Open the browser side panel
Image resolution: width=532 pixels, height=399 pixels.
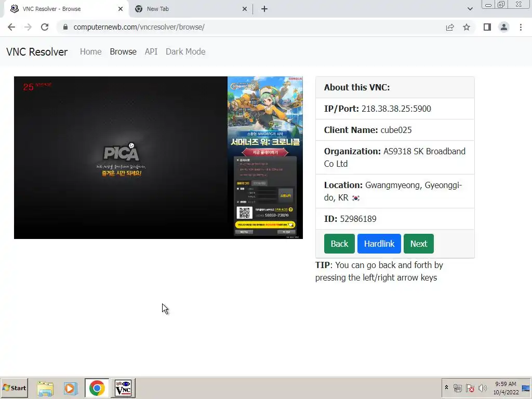(x=487, y=27)
